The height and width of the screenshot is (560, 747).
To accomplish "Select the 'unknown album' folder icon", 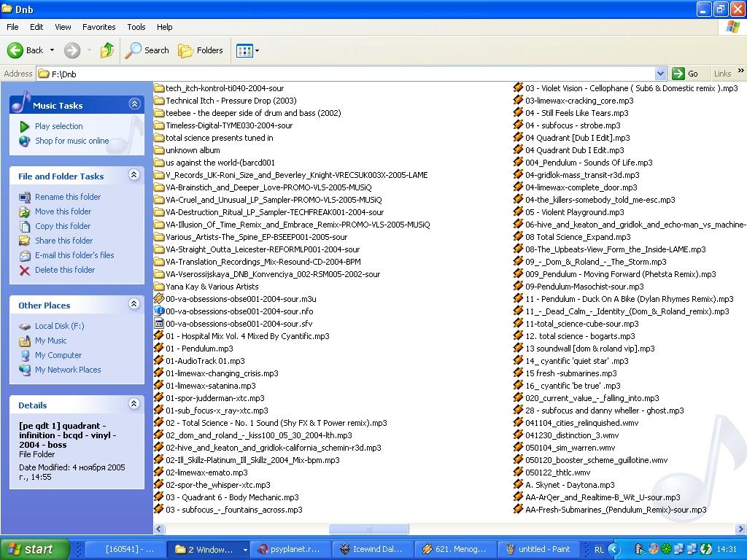I will (x=159, y=150).
